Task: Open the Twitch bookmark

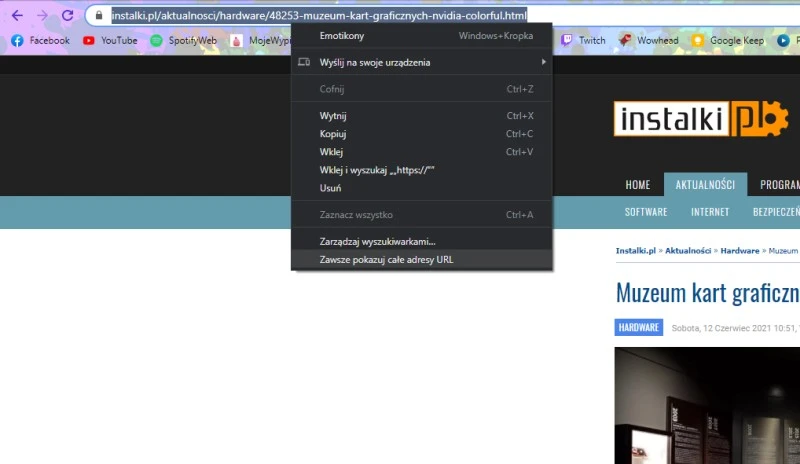Action: (x=583, y=40)
